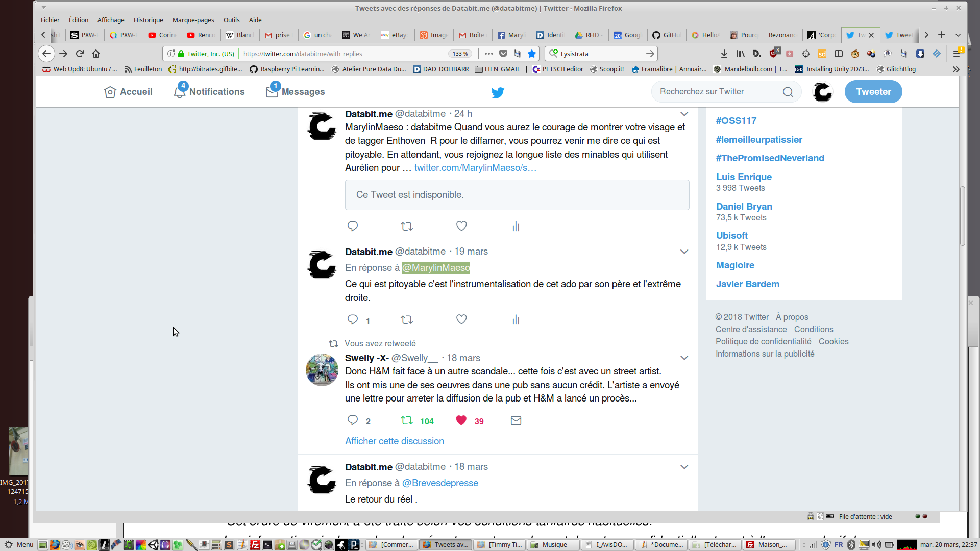Click the browser vertical scrollbar thumb
Viewport: 980px width, 551px height.
[x=962, y=216]
